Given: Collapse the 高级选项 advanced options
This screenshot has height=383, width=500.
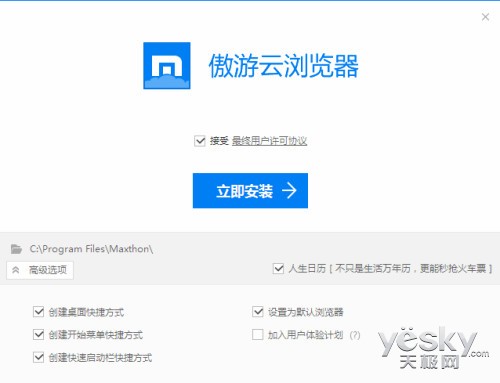Looking at the screenshot, I should pos(40,270).
